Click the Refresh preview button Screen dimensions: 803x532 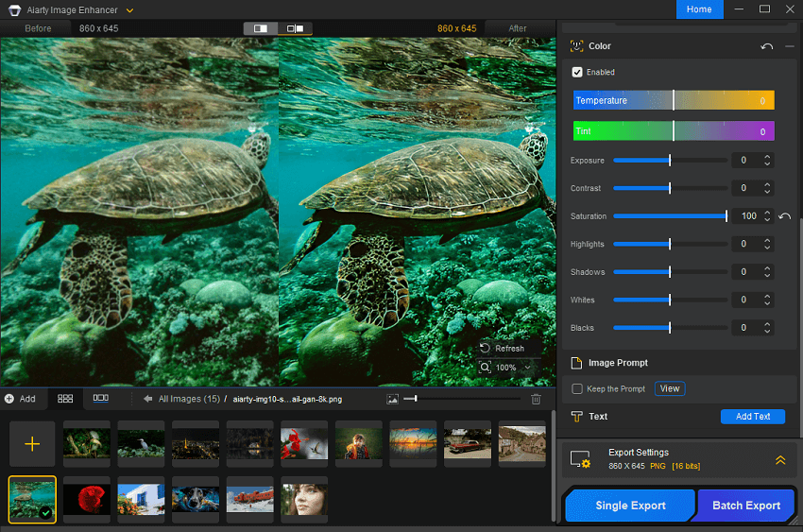coord(503,348)
